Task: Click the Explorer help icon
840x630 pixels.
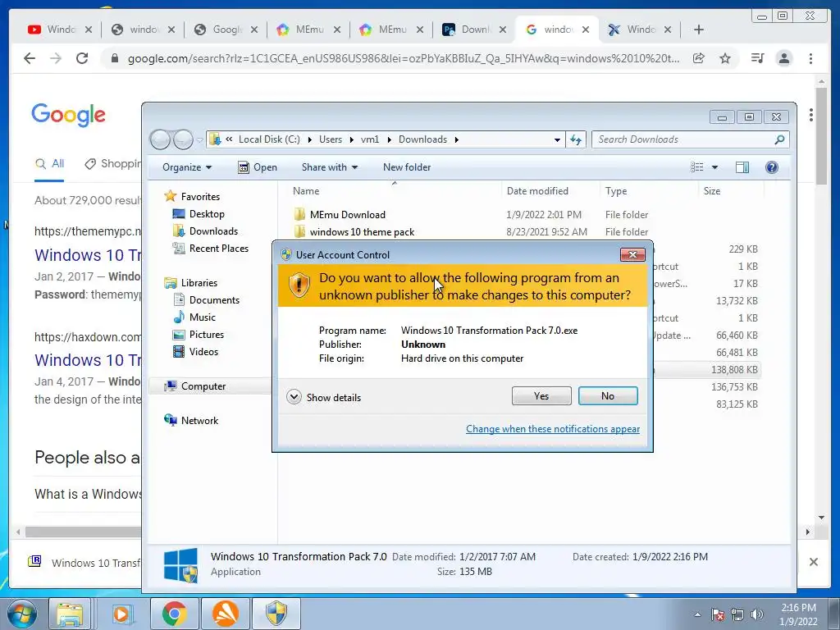Action: click(x=771, y=167)
